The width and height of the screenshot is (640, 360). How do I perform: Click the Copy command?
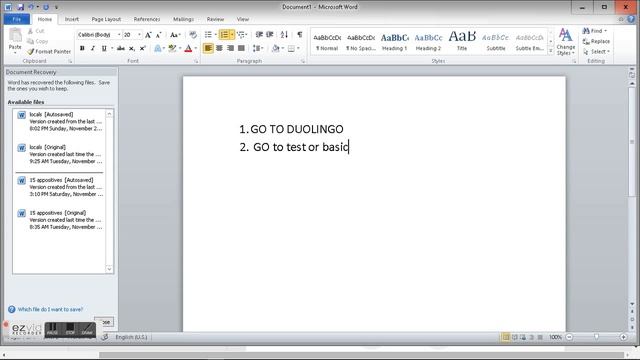click(38, 41)
